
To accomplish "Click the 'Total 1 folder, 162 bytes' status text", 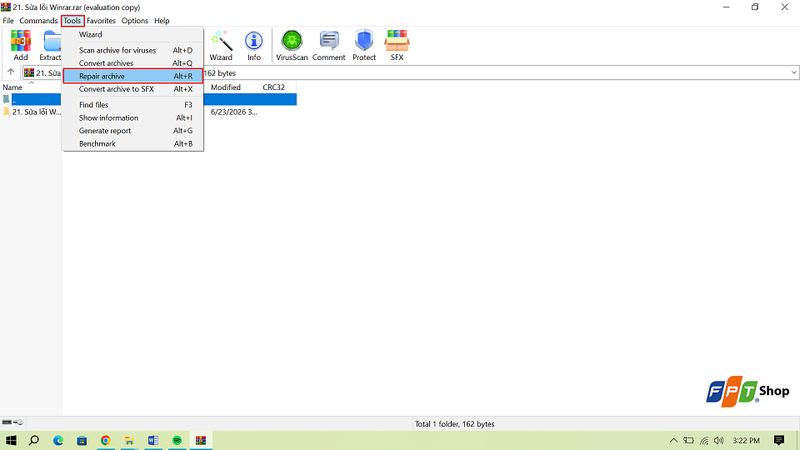I will click(x=455, y=424).
